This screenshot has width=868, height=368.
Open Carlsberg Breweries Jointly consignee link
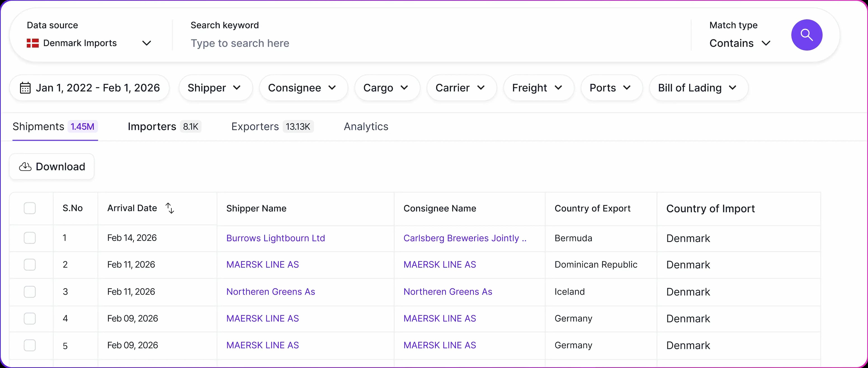(x=464, y=238)
